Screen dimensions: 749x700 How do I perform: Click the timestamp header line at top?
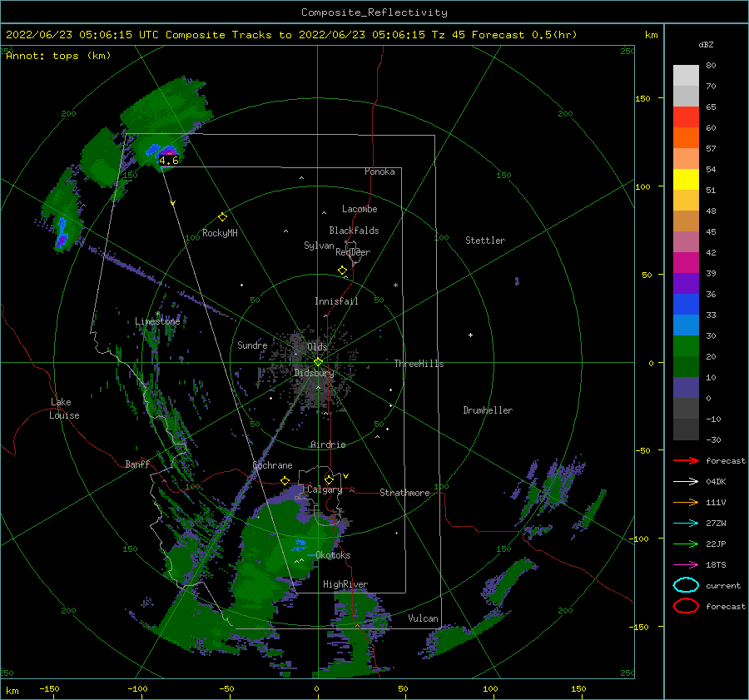[291, 35]
